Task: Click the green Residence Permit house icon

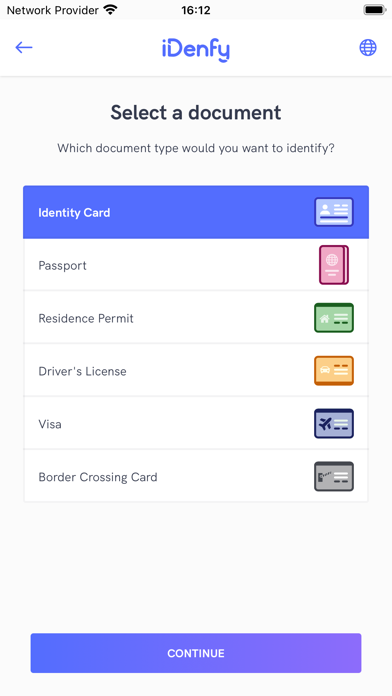Action: click(x=334, y=318)
